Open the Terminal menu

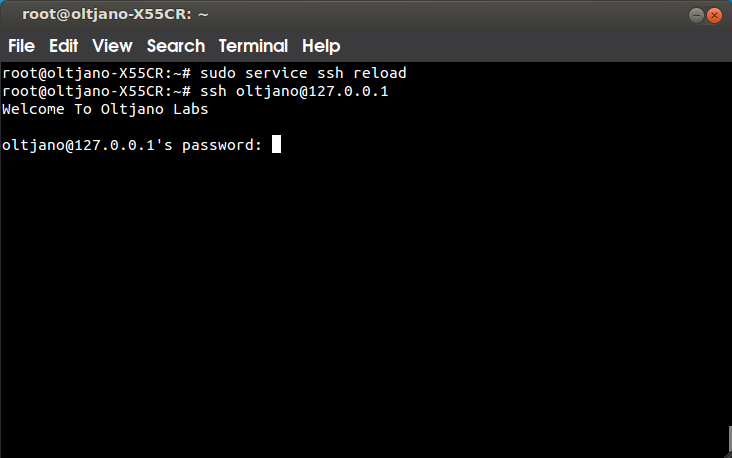(253, 46)
